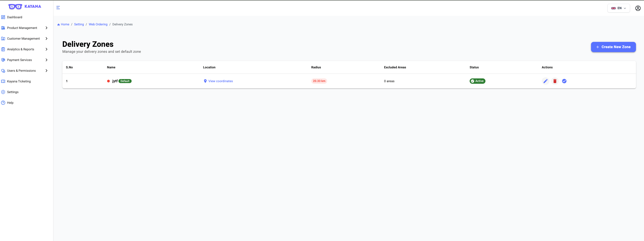Expand the Payment Services chevron
This screenshot has height=241, width=644.
click(x=46, y=60)
